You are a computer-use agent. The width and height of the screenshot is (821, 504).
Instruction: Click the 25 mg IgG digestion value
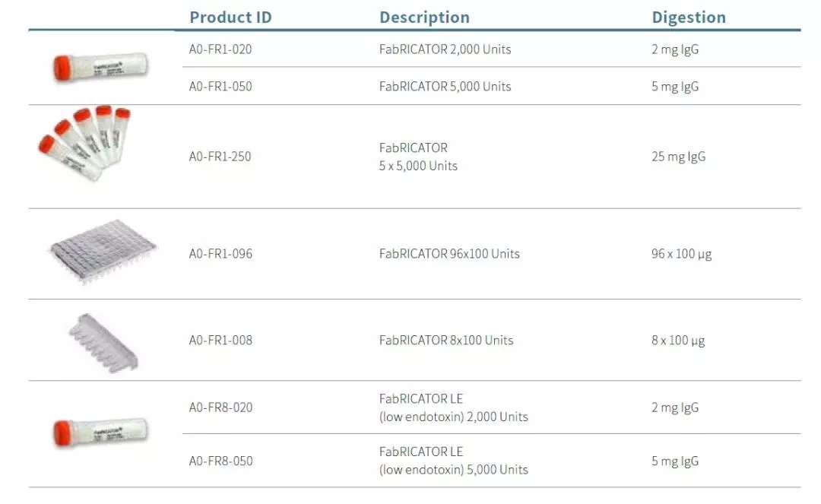[x=678, y=157]
